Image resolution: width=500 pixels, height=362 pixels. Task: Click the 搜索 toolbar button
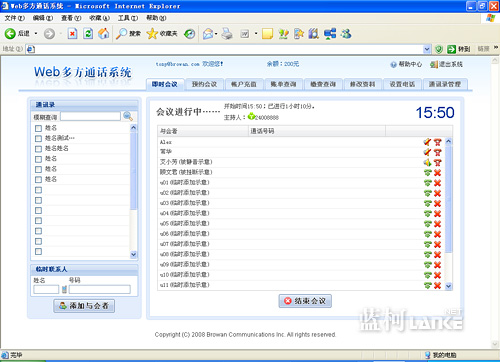click(x=128, y=34)
